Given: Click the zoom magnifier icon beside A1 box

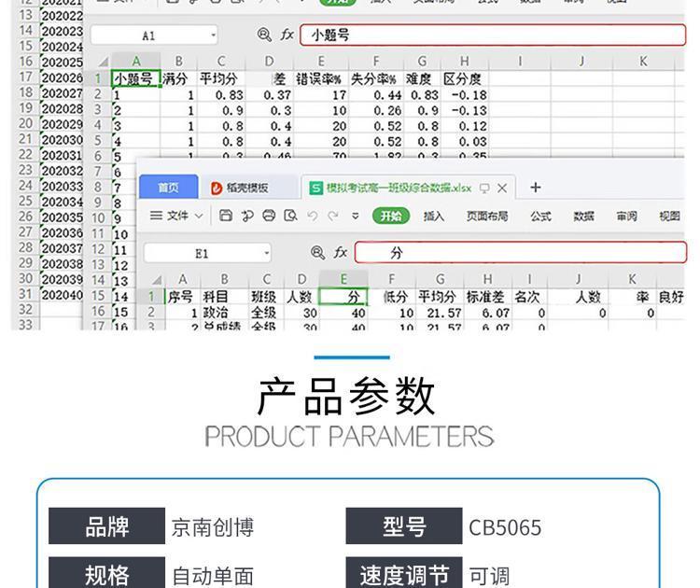Looking at the screenshot, I should click(263, 35).
